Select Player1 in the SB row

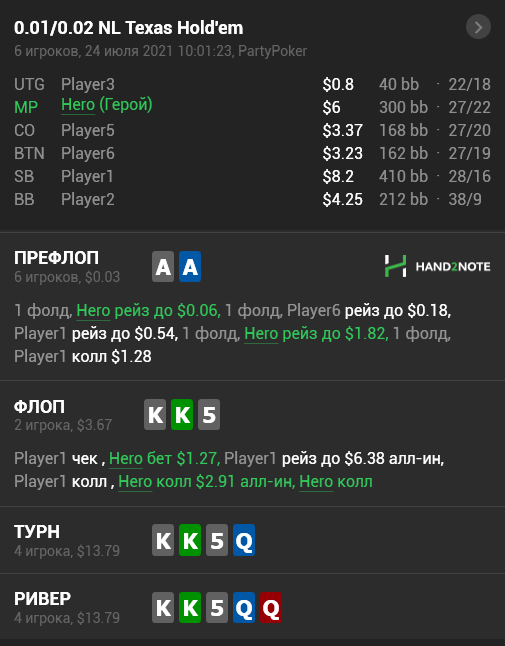[87, 176]
